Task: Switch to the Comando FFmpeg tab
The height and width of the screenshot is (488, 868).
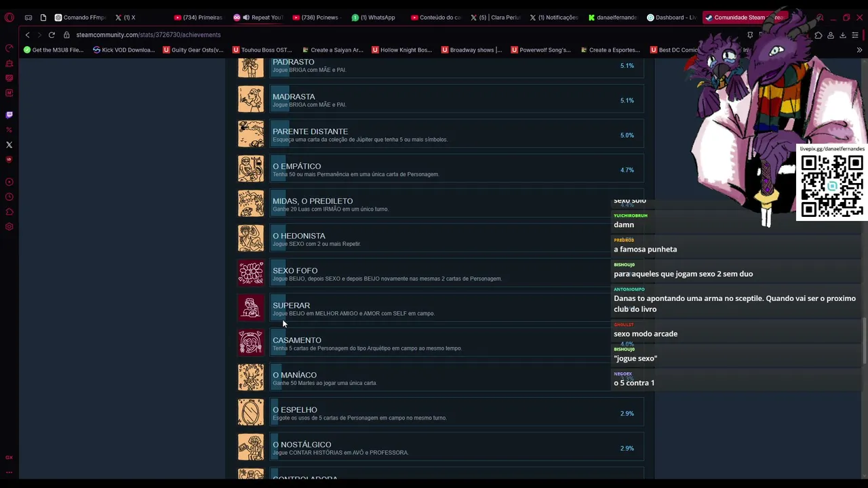Action: pos(80,18)
